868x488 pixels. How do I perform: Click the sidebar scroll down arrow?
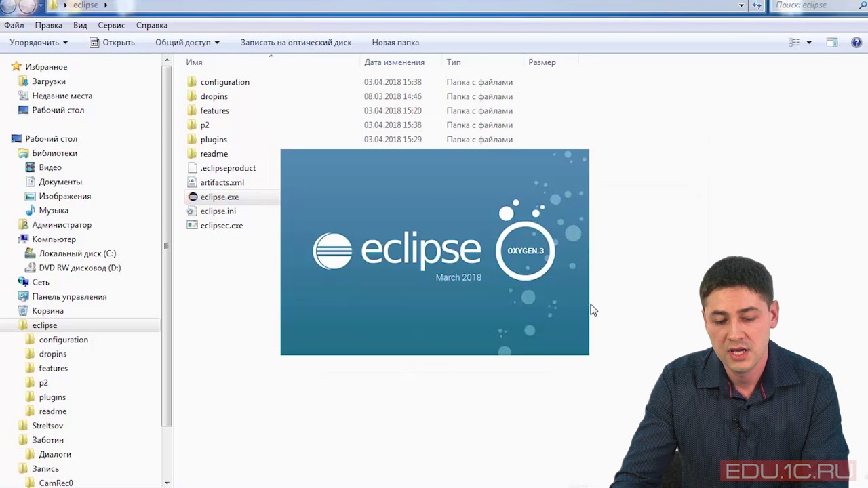[167, 483]
